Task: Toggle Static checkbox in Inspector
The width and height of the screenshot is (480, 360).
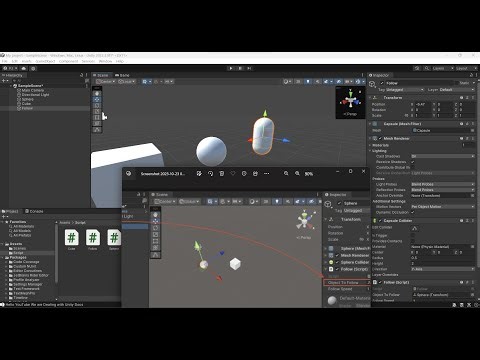Action: coord(457,83)
